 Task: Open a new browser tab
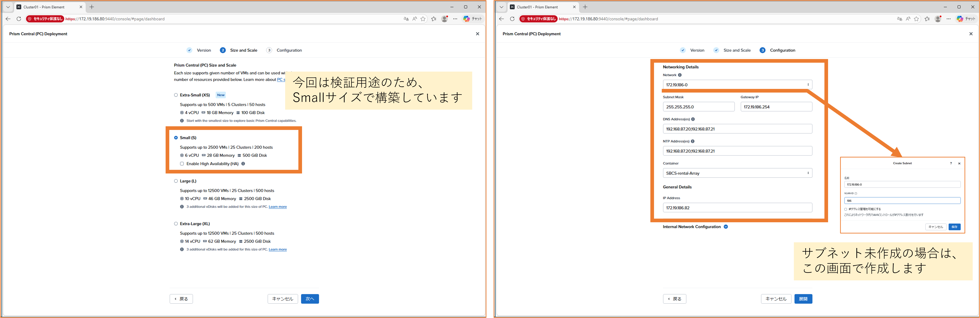[x=91, y=7]
